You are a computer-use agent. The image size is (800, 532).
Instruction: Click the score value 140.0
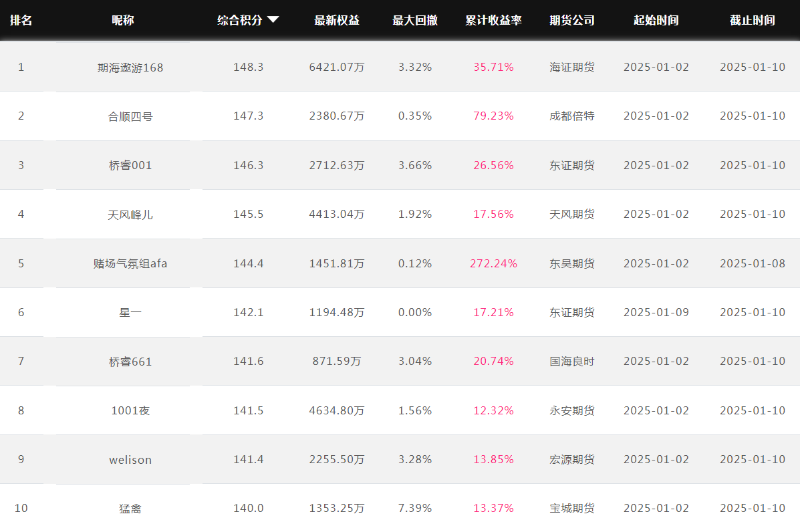pyautogui.click(x=249, y=509)
